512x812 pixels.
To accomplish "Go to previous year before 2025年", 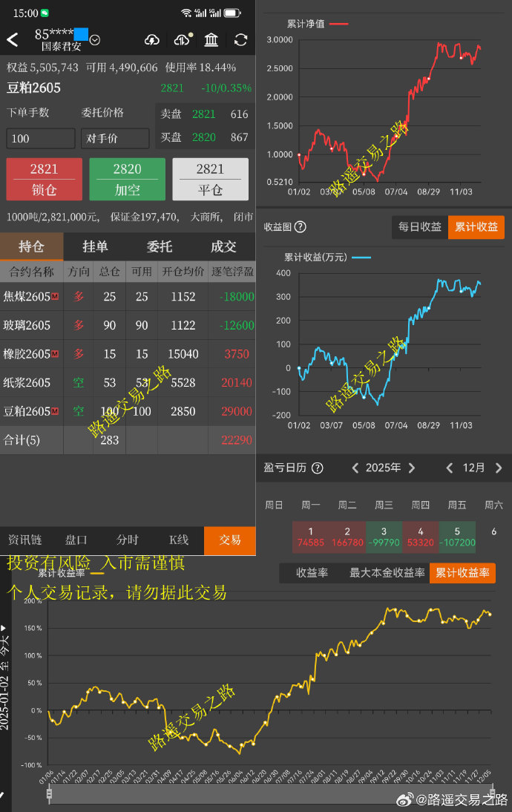I will pos(355,468).
